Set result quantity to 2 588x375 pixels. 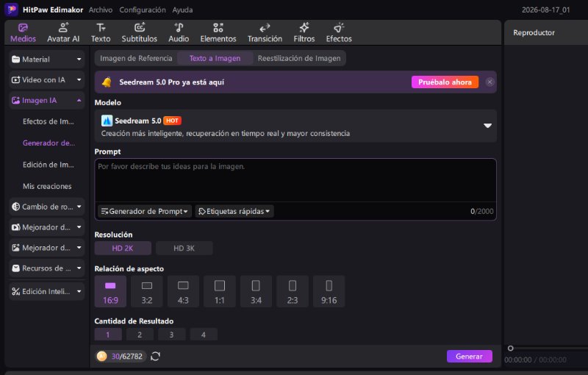(x=140, y=335)
